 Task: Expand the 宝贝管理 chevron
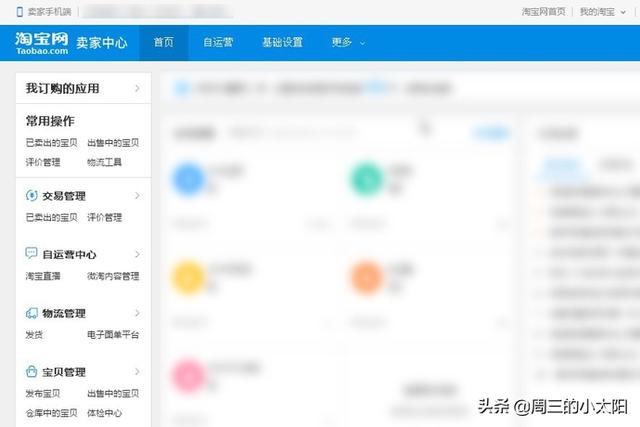click(138, 372)
